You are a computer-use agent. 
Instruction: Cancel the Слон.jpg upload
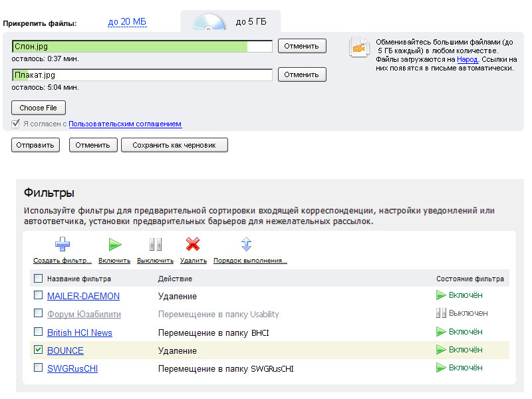coord(302,46)
